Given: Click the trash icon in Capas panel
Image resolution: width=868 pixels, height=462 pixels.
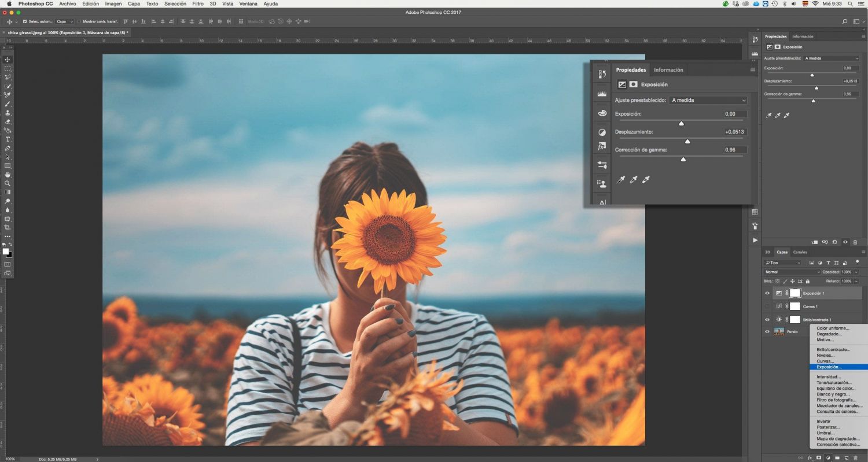Looking at the screenshot, I should pyautogui.click(x=855, y=458).
